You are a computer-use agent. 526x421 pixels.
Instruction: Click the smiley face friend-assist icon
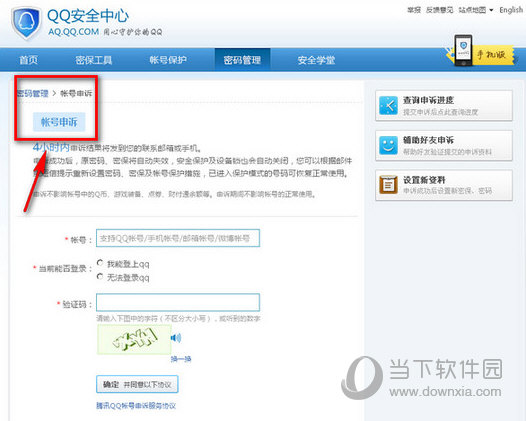pos(388,145)
